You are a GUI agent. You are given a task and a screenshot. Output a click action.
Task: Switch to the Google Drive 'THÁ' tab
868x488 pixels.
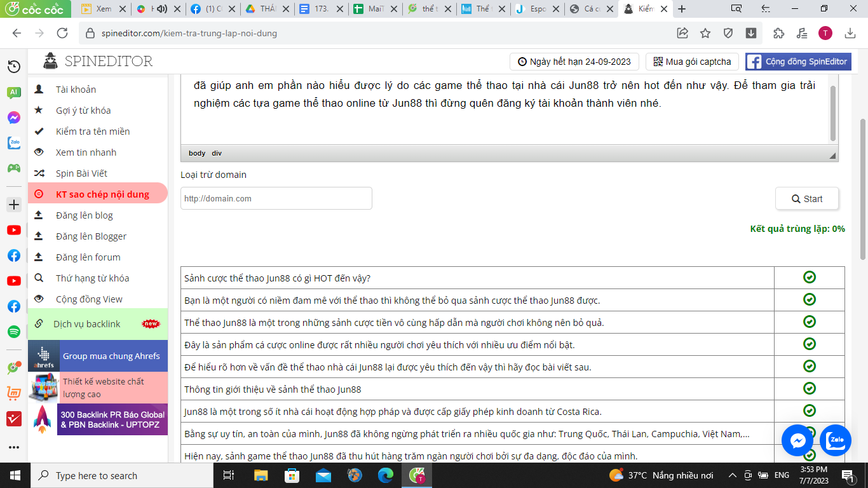coord(267,9)
